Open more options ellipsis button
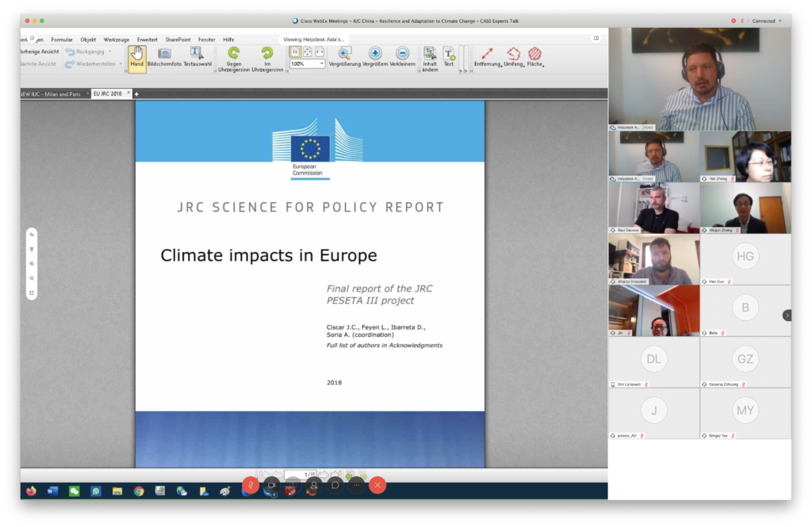812x527 pixels. [357, 484]
